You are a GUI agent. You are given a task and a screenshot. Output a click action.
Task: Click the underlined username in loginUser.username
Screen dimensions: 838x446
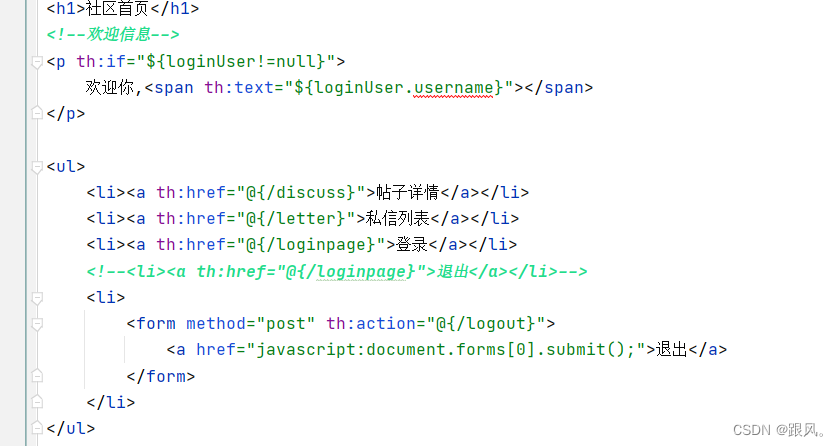[453, 88]
